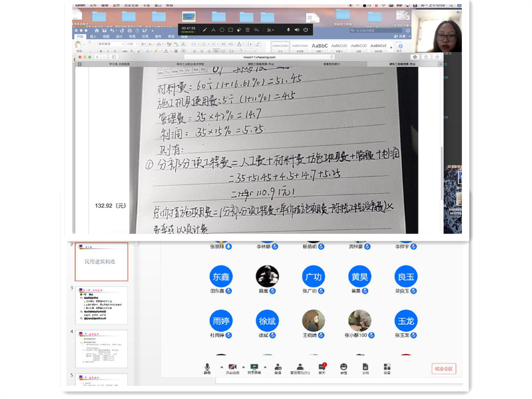Mute the microphone in meeting toolbar
Viewport: 532px width, 399px height.
pos(207,367)
